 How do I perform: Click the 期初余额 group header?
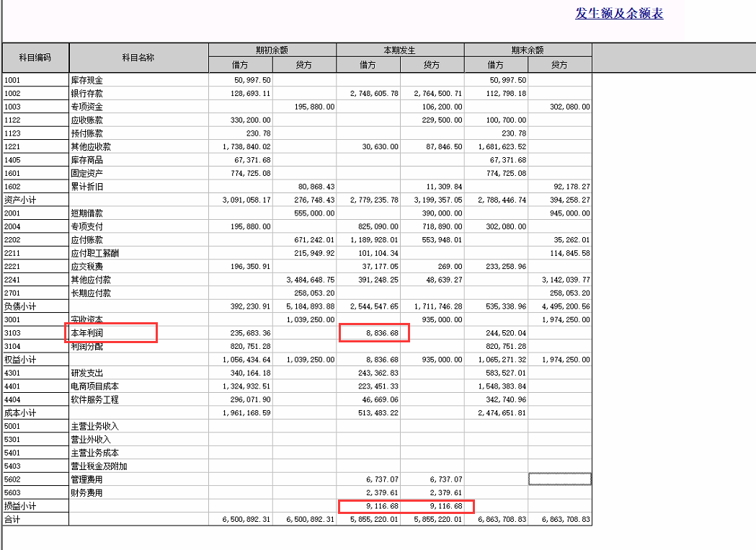click(272, 50)
